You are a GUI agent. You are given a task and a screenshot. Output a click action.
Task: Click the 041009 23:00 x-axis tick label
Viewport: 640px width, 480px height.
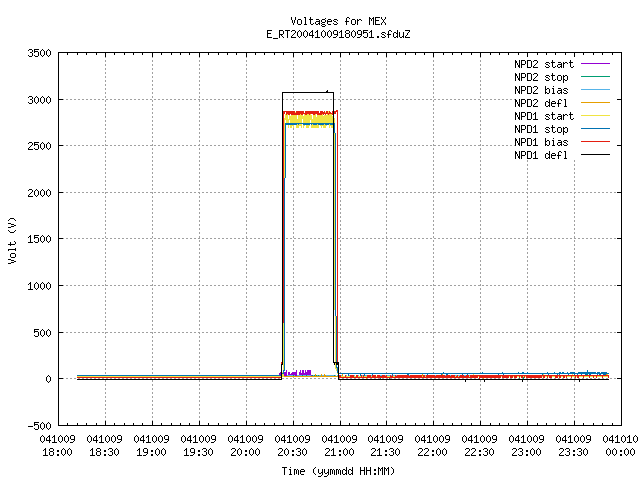click(526, 446)
